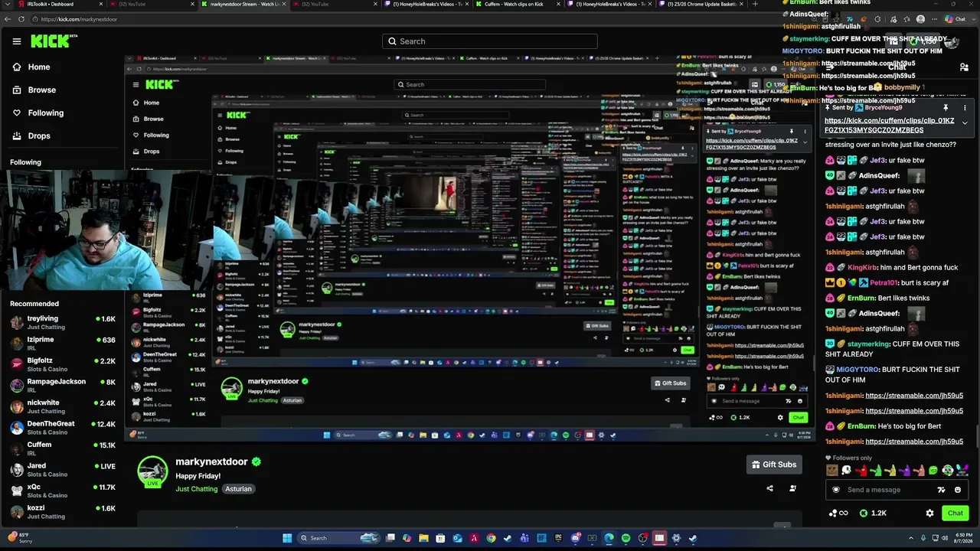Click the 1.2K Kicks balance
The height and width of the screenshot is (551, 980).
(x=874, y=514)
